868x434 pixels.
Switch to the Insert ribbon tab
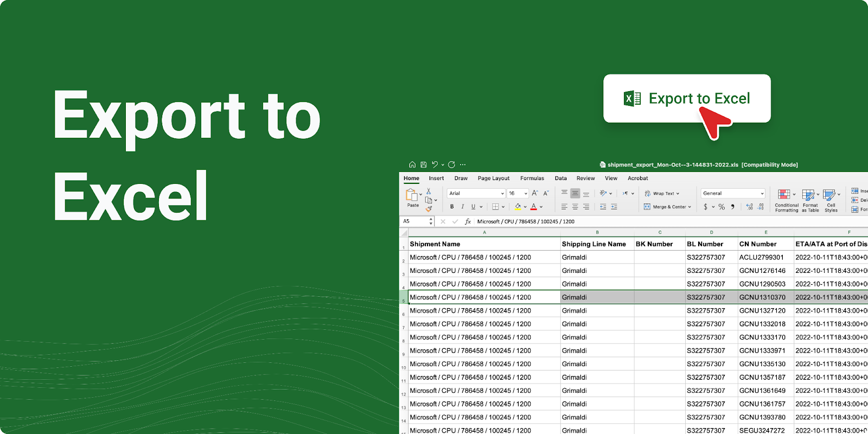click(x=436, y=178)
